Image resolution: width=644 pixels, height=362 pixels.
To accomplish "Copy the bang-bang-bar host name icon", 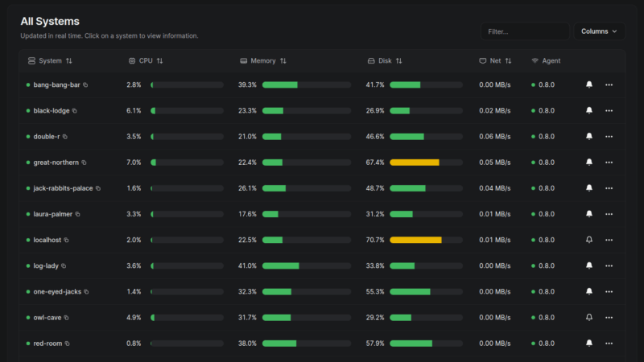I will [x=85, y=84].
